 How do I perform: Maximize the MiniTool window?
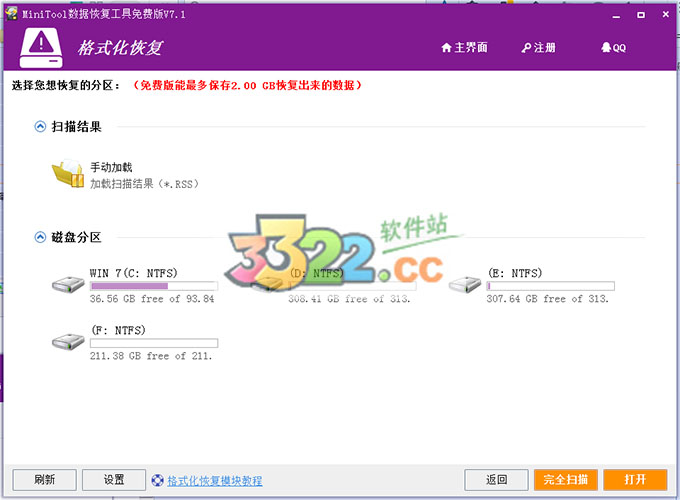[x=641, y=15]
